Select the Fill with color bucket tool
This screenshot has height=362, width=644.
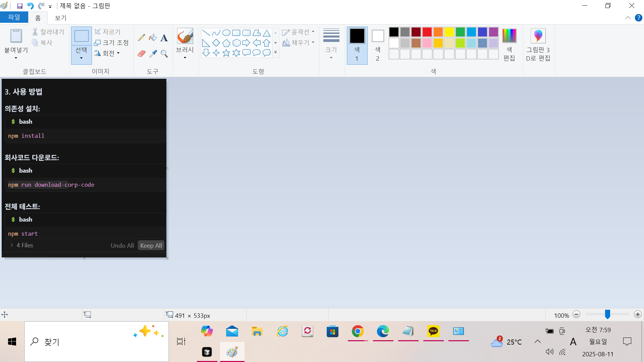[x=153, y=38]
